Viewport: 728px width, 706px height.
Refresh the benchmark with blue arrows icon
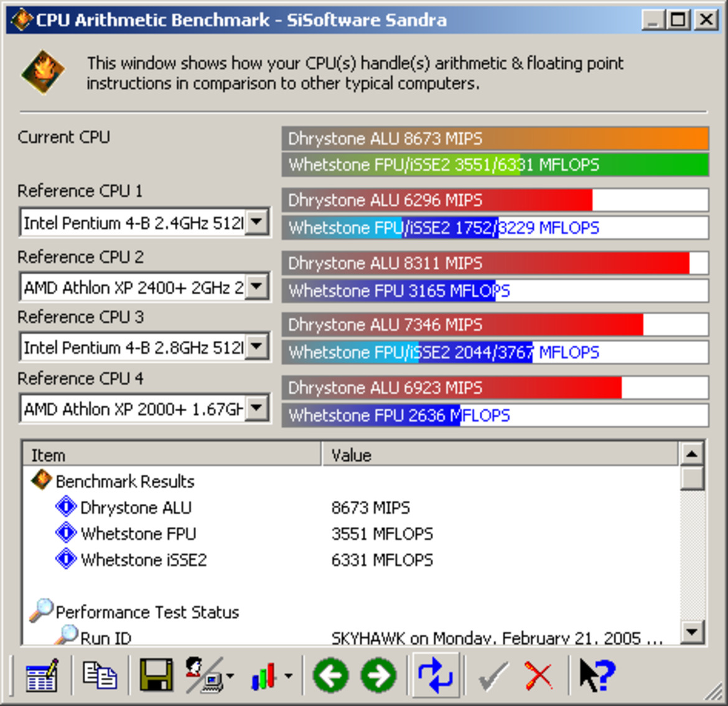click(435, 676)
